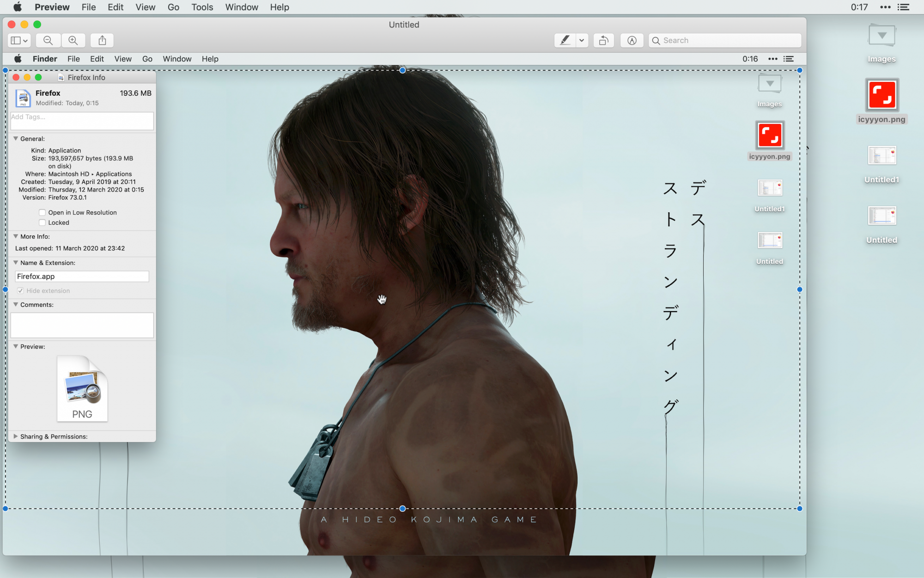Click the menu bar clock showing 0:17
Screen dimensions: 924x578
point(859,7)
